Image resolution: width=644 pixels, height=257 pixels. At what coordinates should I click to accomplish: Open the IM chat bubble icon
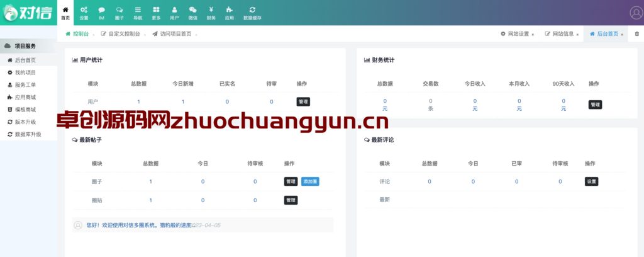pos(101,9)
